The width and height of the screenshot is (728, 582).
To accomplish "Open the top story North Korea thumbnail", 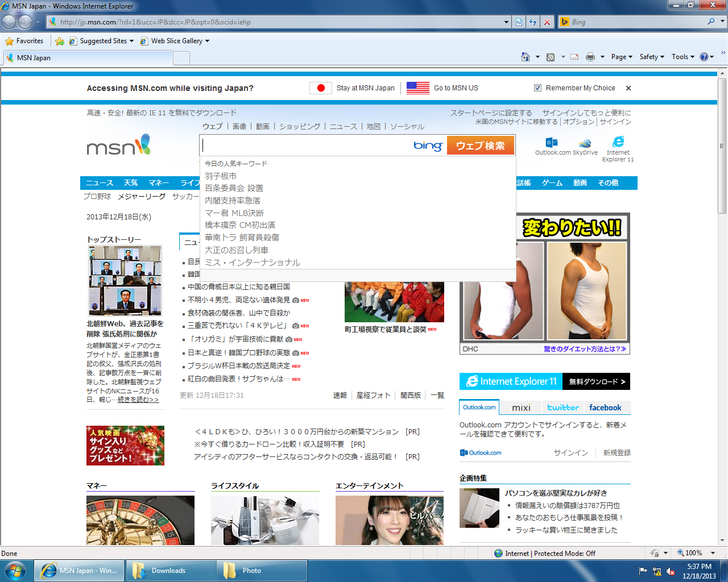I will click(125, 281).
